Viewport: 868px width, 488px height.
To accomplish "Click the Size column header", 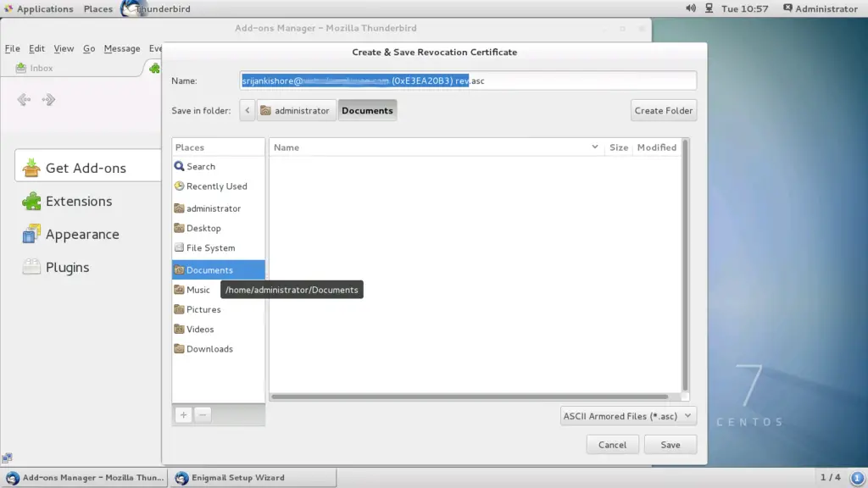I will [618, 147].
